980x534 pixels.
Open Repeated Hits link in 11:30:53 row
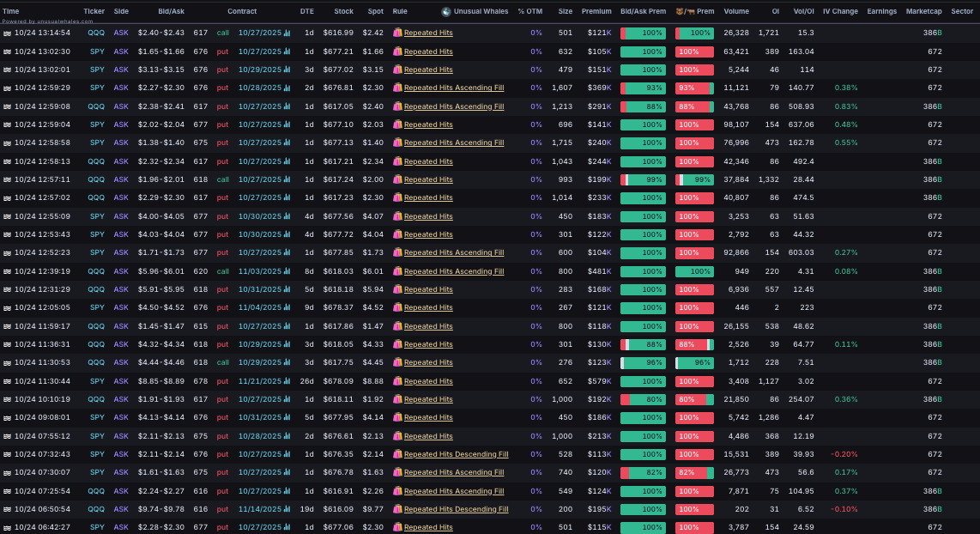tap(428, 362)
